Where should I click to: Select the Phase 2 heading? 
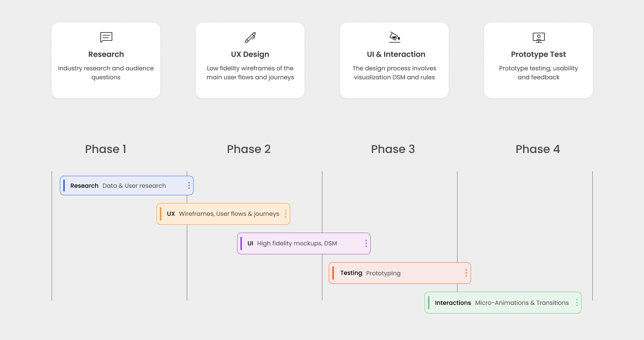pos(249,149)
